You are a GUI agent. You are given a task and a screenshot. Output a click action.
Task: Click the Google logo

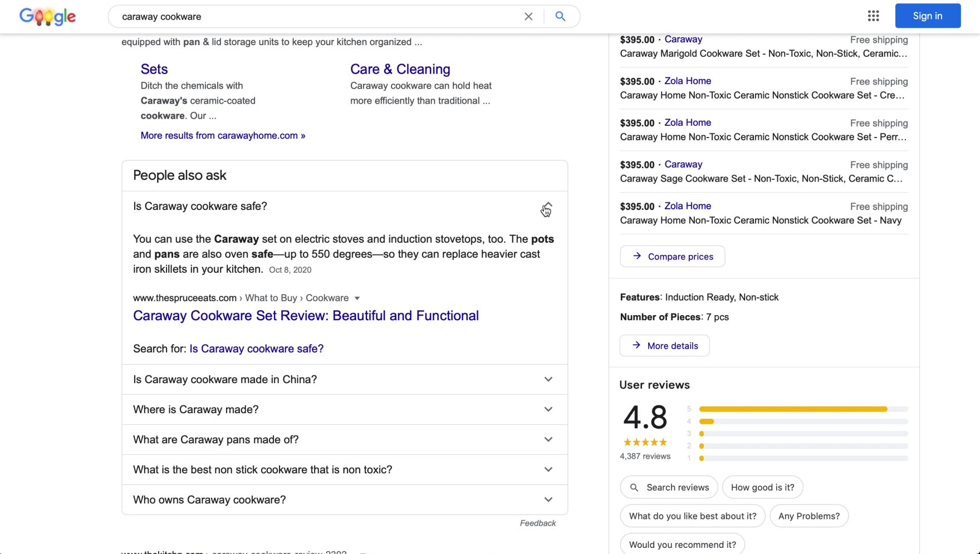click(47, 17)
